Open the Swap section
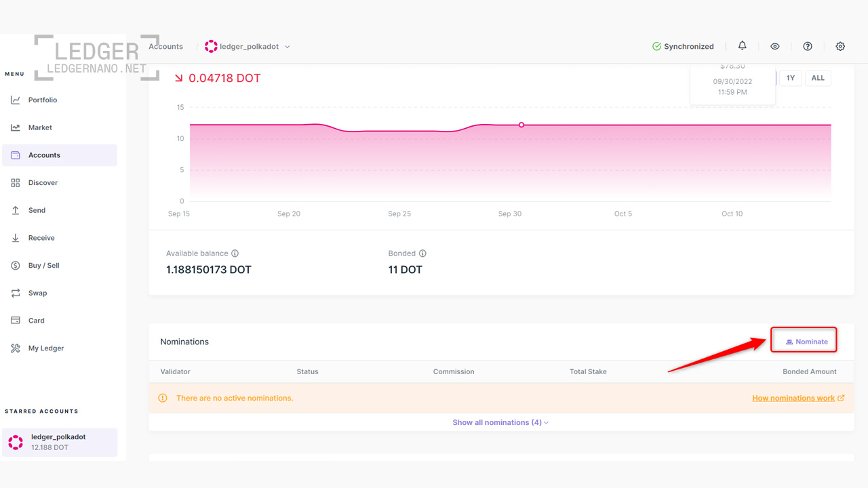 pos(60,293)
